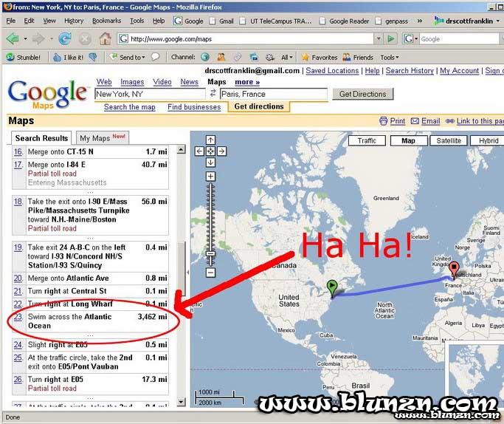Image resolution: width=504 pixels, height=424 pixels.
Task: Open StumbleUpon Friends
Action: click(x=358, y=58)
